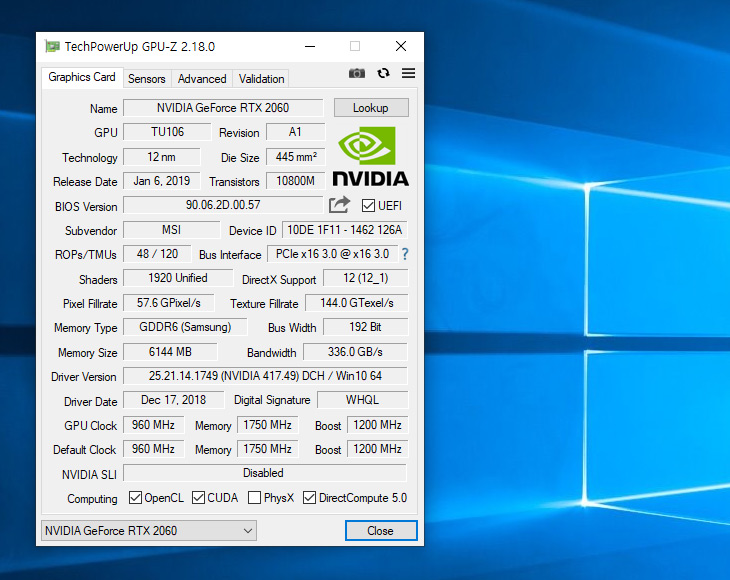Click the Bandwidth field 336.0 GB/s
The image size is (730, 580).
coord(355,352)
